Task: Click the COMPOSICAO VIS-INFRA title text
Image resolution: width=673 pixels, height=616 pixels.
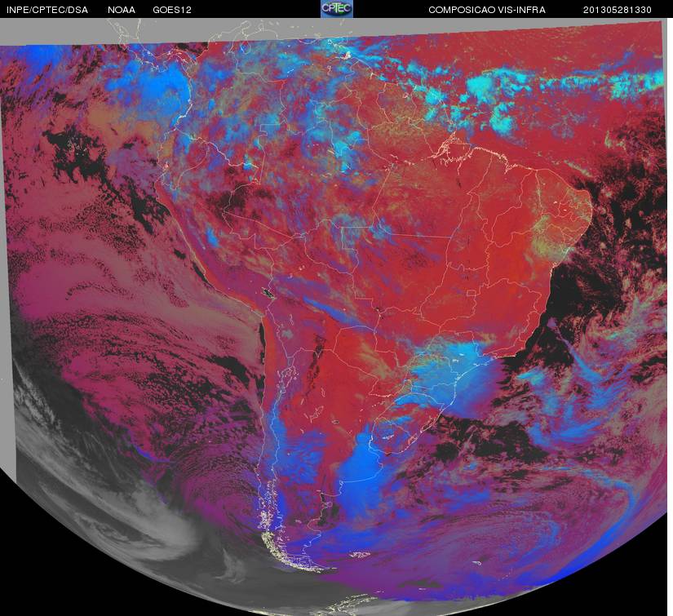Action: coord(487,10)
